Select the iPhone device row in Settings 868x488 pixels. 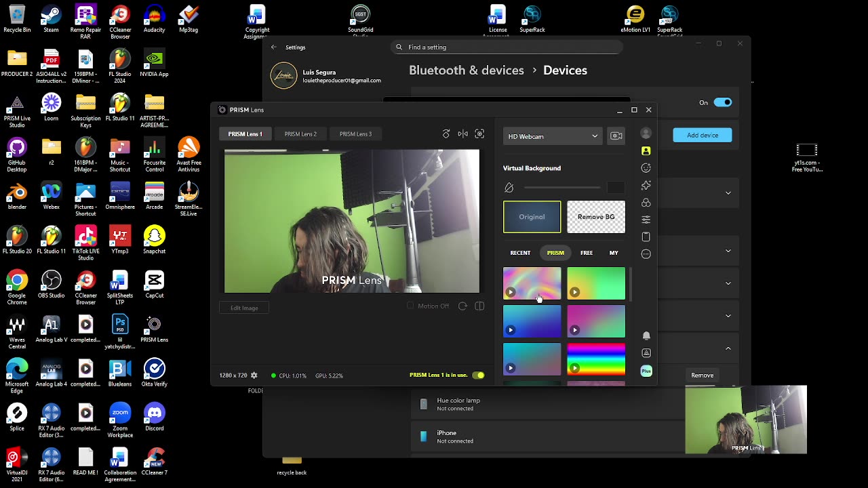[x=547, y=437]
